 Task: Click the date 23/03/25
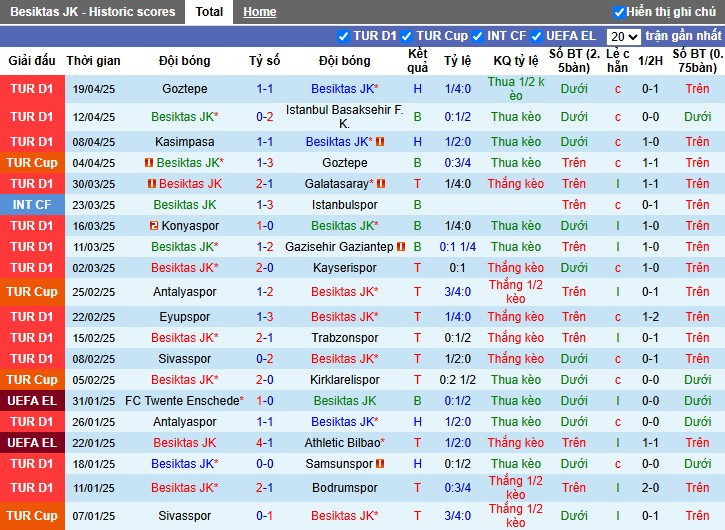pos(93,205)
